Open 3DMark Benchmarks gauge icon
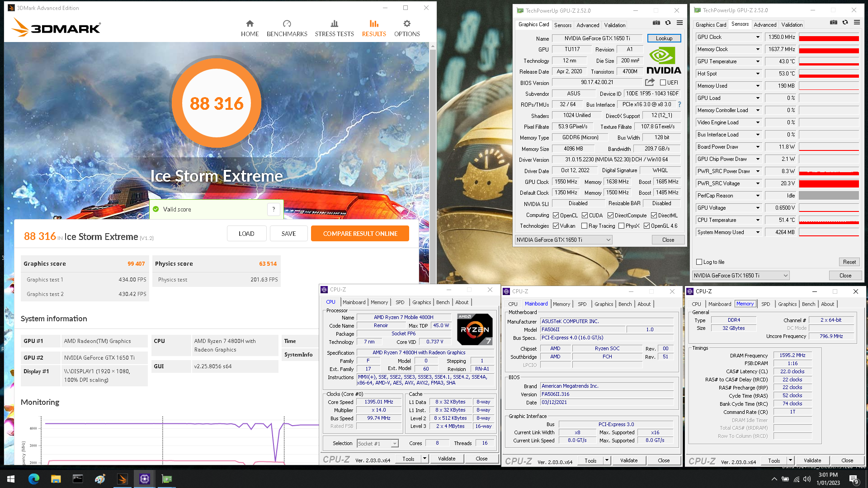This screenshot has height=488, width=868. pyautogui.click(x=287, y=23)
